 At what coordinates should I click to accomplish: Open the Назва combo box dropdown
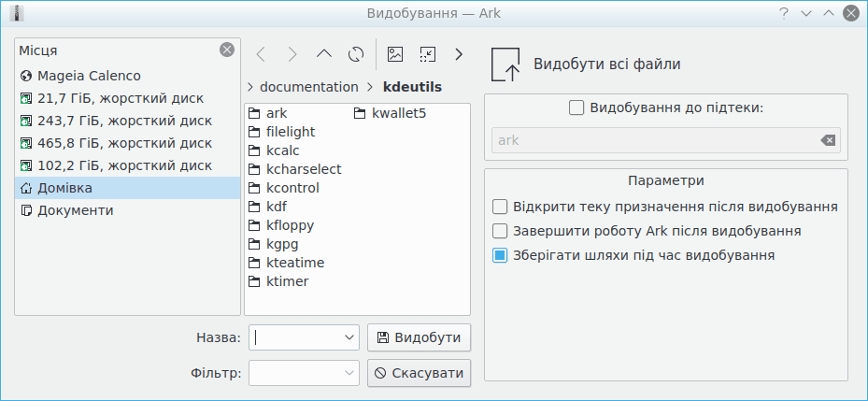(x=350, y=337)
